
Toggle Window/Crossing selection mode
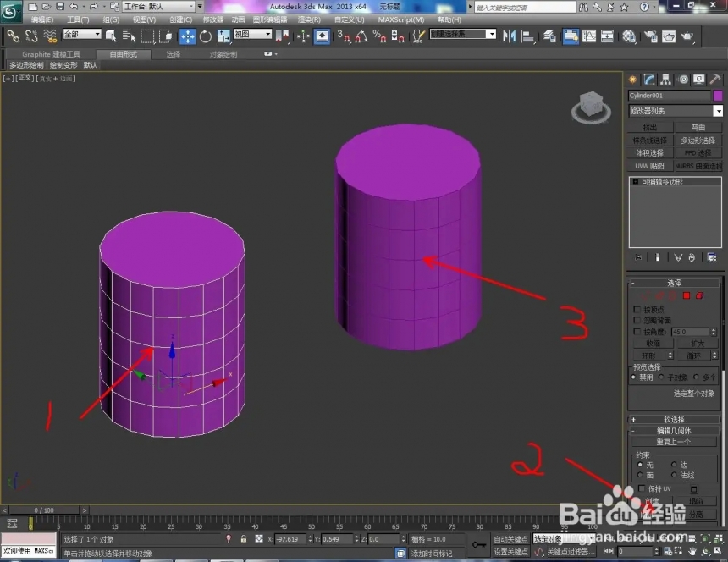[x=165, y=36]
